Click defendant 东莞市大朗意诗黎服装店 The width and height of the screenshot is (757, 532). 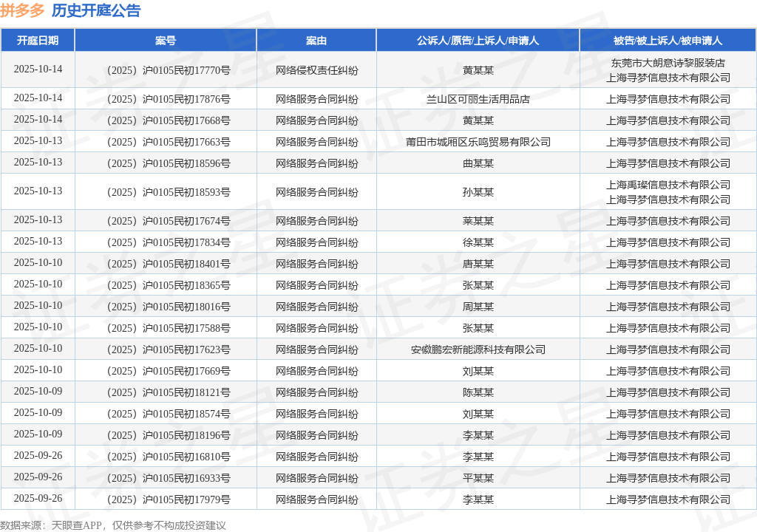pyautogui.click(x=668, y=64)
